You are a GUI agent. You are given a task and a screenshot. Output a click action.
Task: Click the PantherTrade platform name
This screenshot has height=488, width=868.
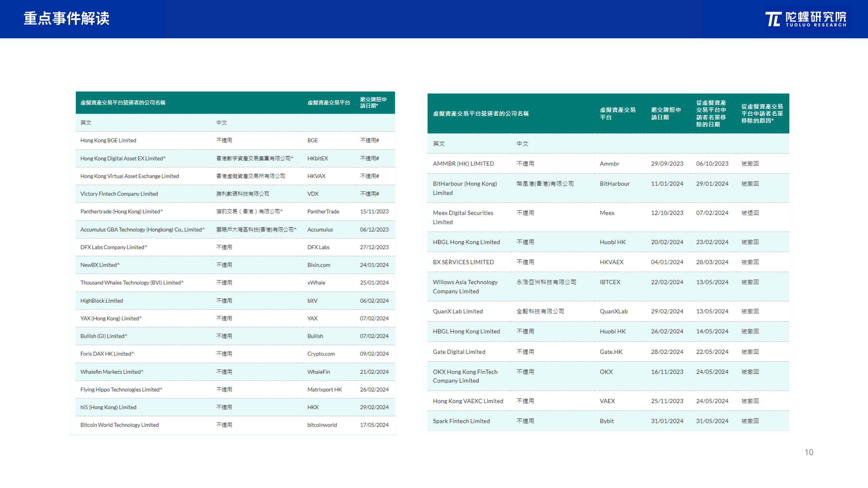click(323, 211)
